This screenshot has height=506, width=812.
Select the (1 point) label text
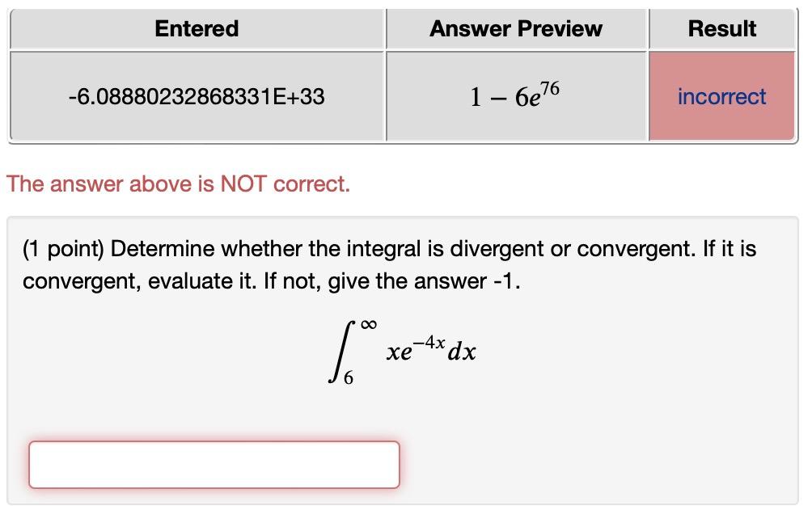pyautogui.click(x=64, y=248)
